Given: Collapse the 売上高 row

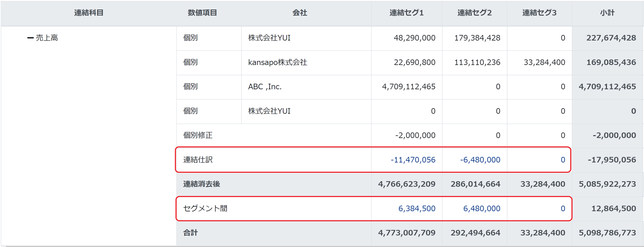Looking at the screenshot, I should point(30,38).
